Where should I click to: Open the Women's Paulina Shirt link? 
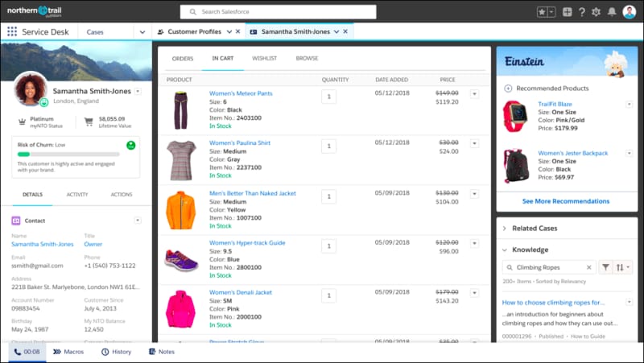[x=239, y=143]
